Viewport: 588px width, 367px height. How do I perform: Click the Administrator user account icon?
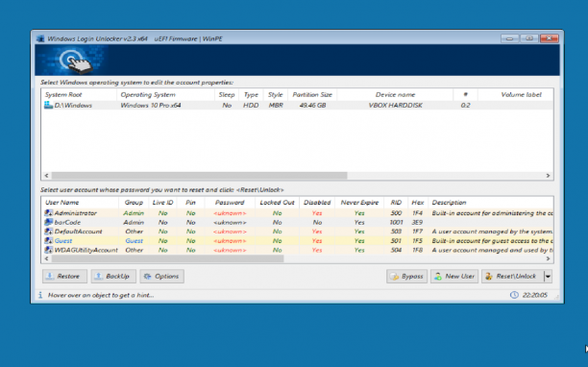[48, 213]
